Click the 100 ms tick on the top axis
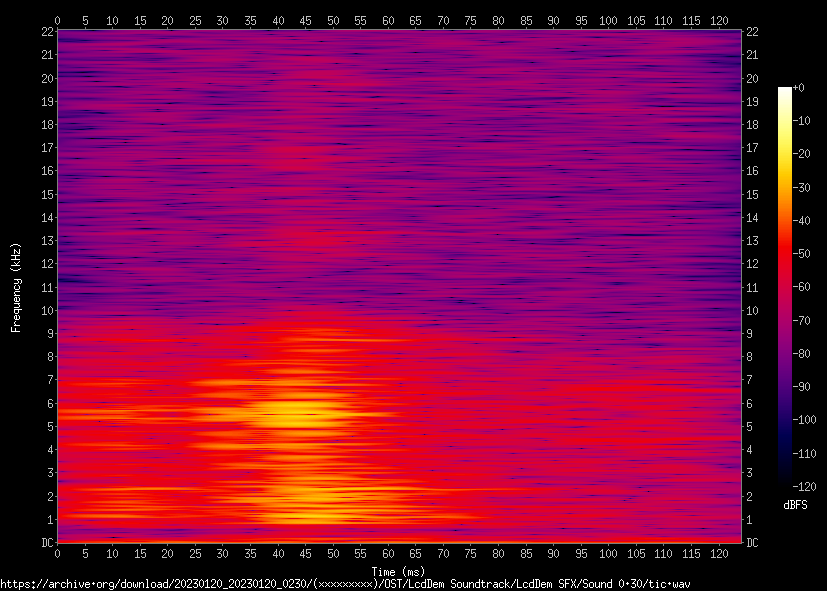The height and width of the screenshot is (591, 827). pos(608,20)
